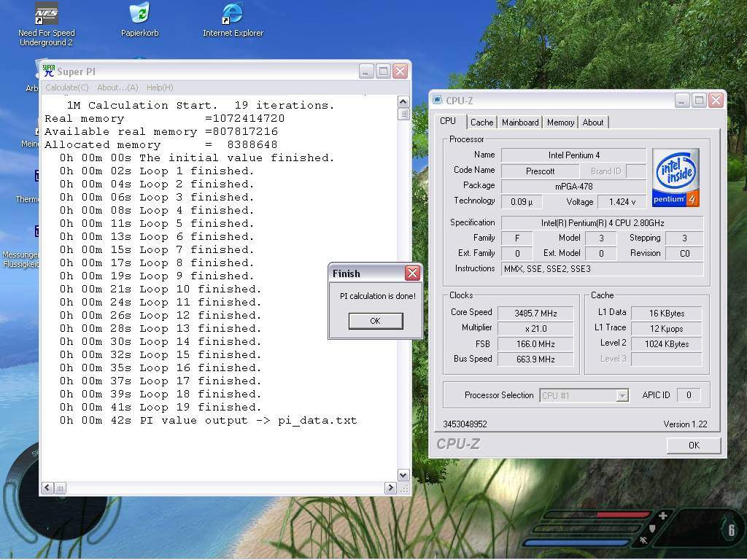Click the FSB 166.0 MHz field
Viewport: 747px width, 560px height.
(535, 344)
